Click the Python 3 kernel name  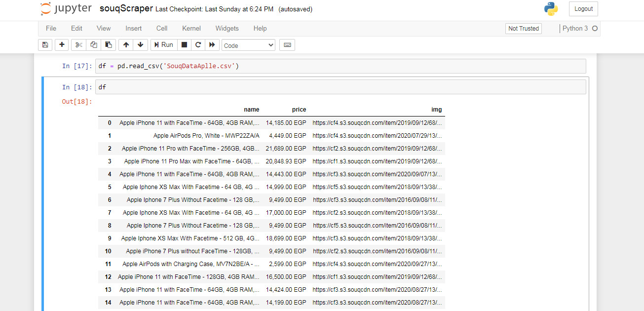pos(575,29)
